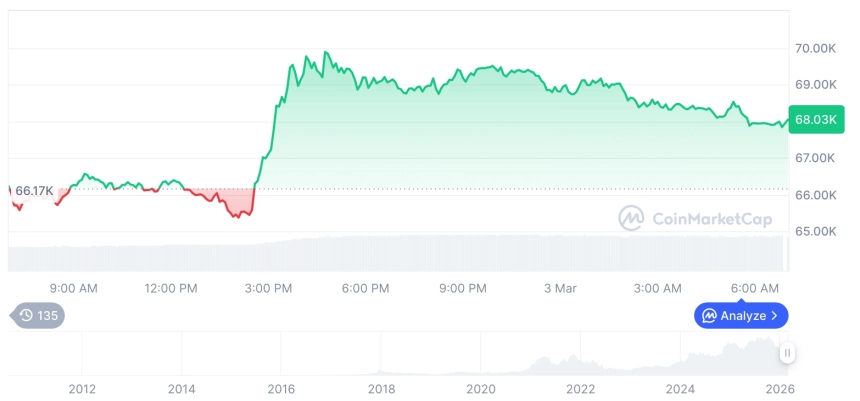Click the 3 Mar date axis label

coord(560,288)
